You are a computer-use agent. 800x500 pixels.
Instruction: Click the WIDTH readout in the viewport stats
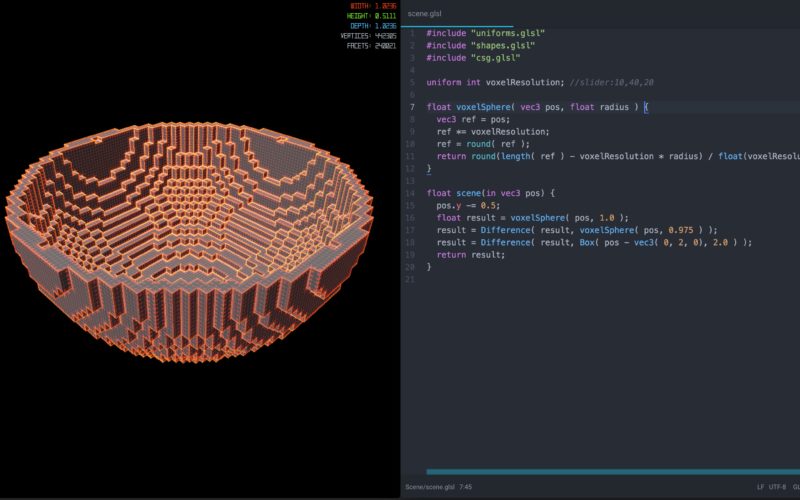pyautogui.click(x=373, y=6)
